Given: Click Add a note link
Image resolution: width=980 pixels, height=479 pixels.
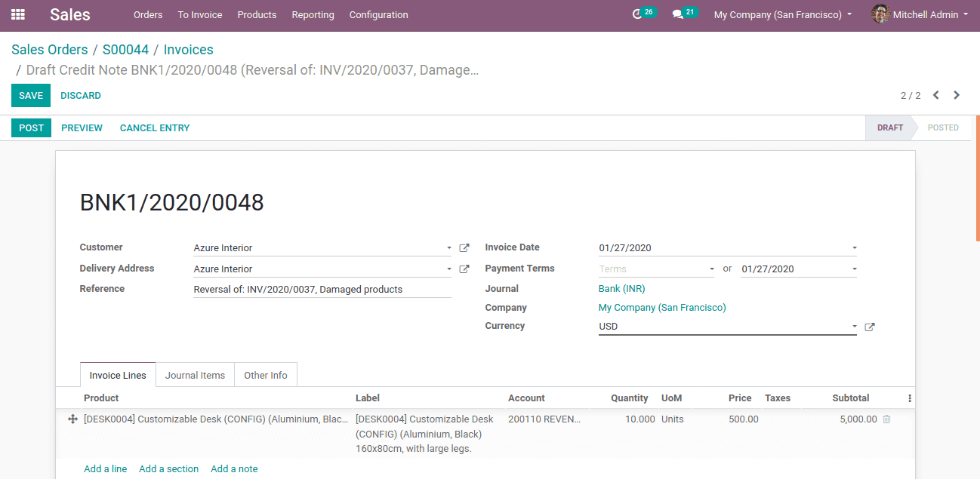Looking at the screenshot, I should pyautogui.click(x=234, y=468).
